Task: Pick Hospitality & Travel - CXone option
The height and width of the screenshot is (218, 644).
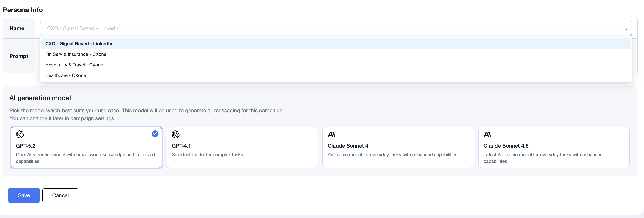Action: (336, 65)
